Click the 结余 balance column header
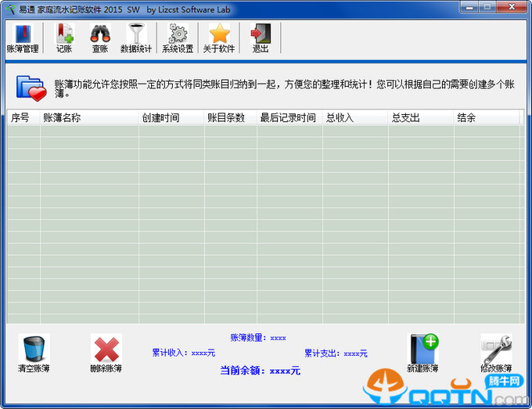Image resolution: width=532 pixels, height=409 pixels. coord(487,118)
